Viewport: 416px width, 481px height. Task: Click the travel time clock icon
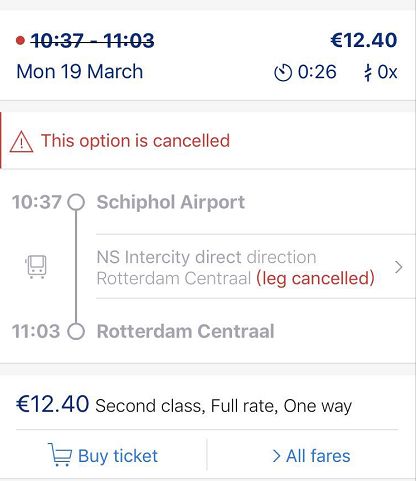pyautogui.click(x=283, y=72)
